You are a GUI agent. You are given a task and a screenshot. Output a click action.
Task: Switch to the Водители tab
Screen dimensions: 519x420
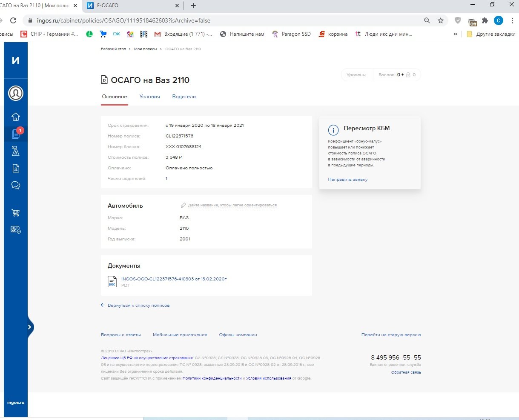(x=184, y=97)
